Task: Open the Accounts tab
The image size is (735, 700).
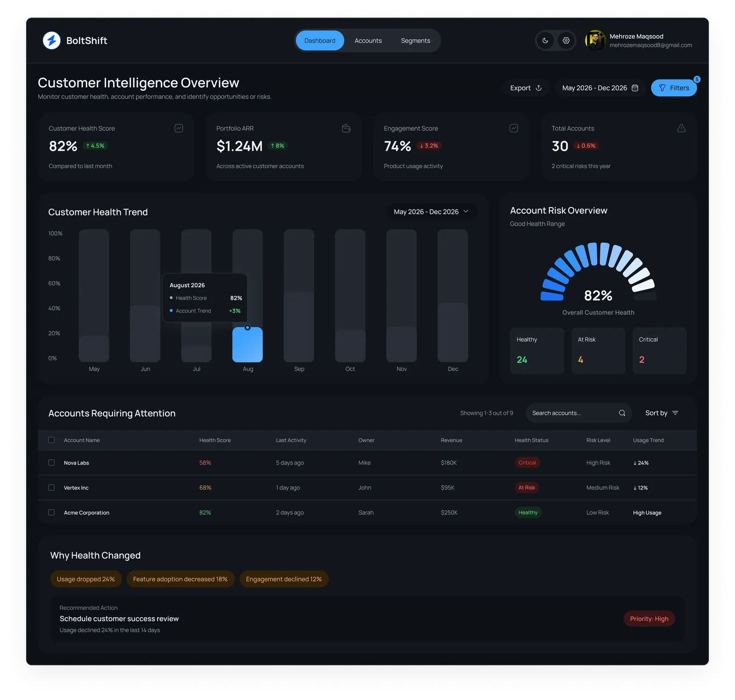Action: point(368,40)
